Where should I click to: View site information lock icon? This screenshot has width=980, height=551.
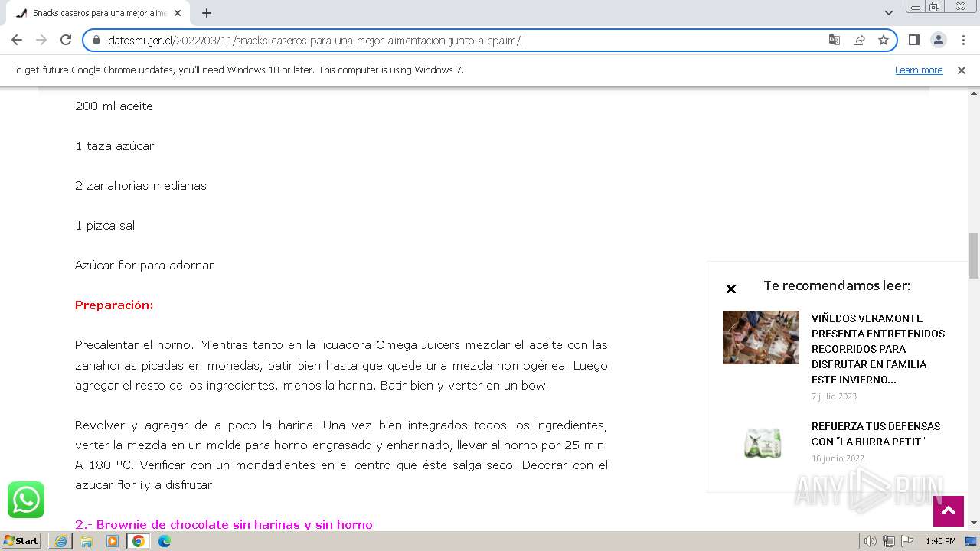(x=96, y=40)
